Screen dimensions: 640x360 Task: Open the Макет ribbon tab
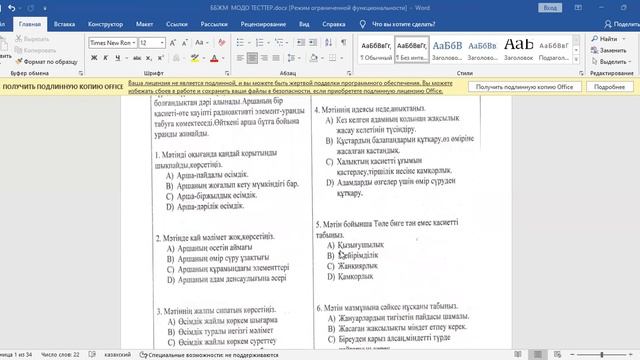(144, 24)
